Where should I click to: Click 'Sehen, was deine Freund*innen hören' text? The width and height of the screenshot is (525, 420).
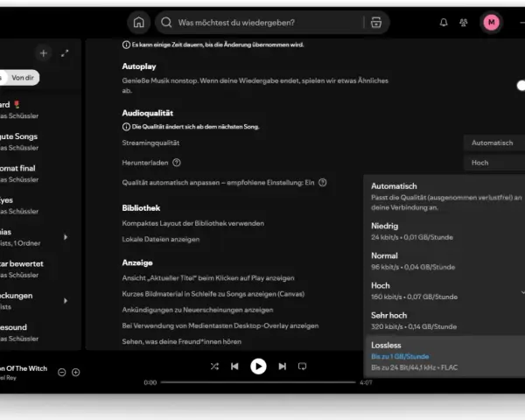181,341
